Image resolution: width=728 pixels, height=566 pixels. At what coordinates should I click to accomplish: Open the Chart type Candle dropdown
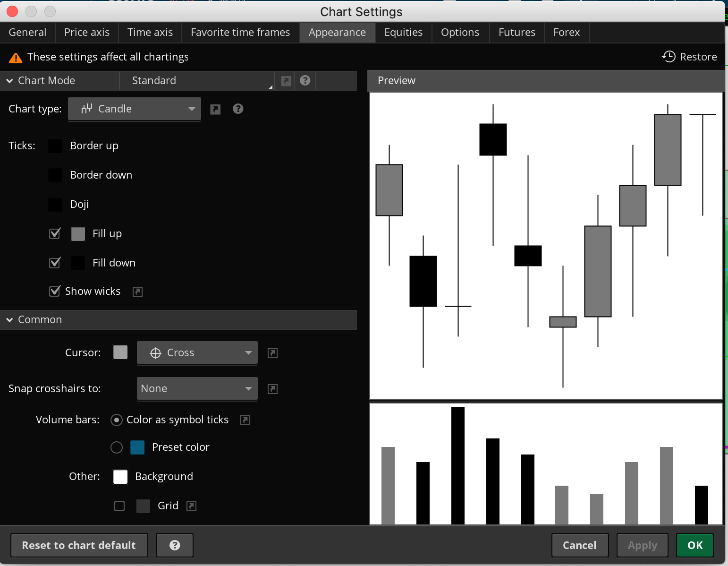pos(135,109)
